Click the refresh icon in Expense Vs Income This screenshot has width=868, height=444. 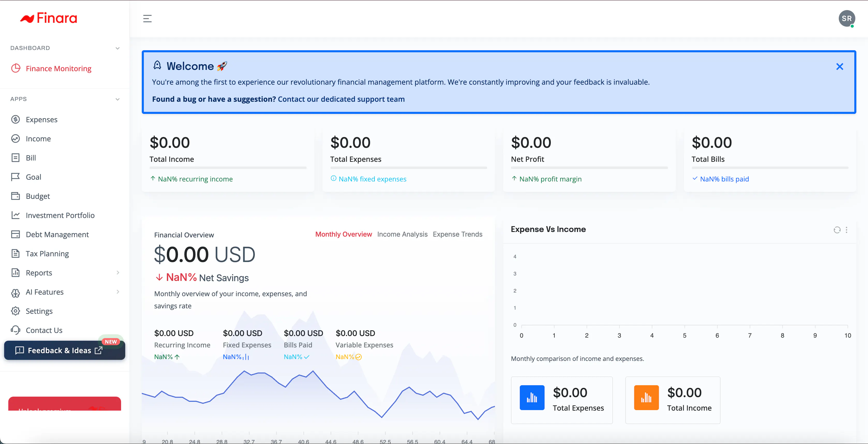coord(837,230)
